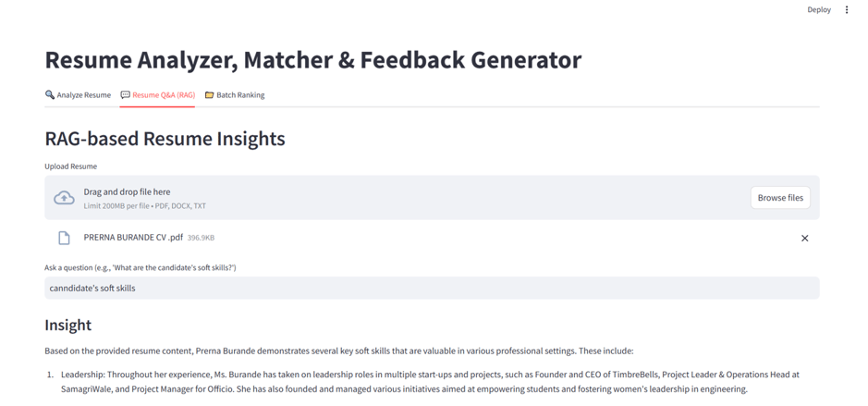This screenshot has height=406, width=868.
Task: Select the PRERNA BURANDE CV .pdf filename
Action: pos(133,238)
